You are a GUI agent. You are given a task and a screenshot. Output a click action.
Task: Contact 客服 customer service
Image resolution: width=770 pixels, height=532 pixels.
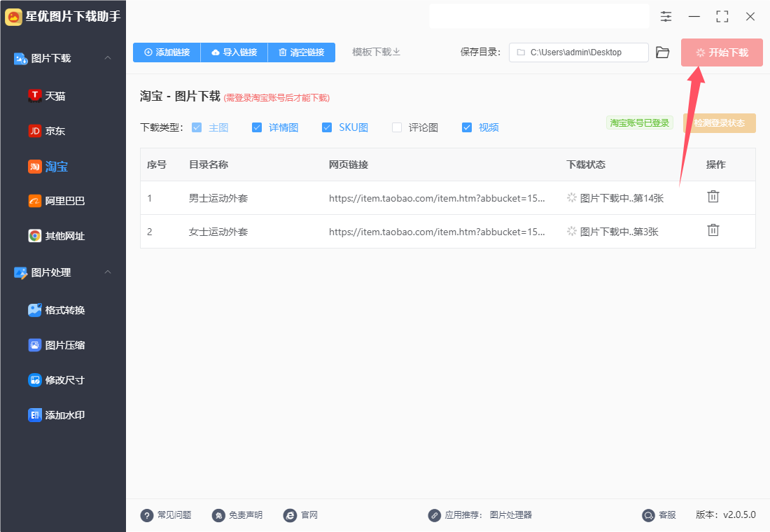coord(659,514)
